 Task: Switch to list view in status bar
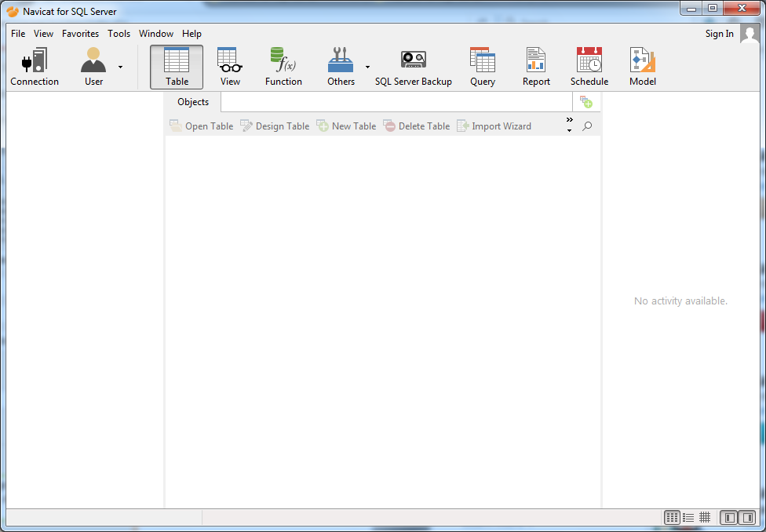pyautogui.click(x=688, y=518)
